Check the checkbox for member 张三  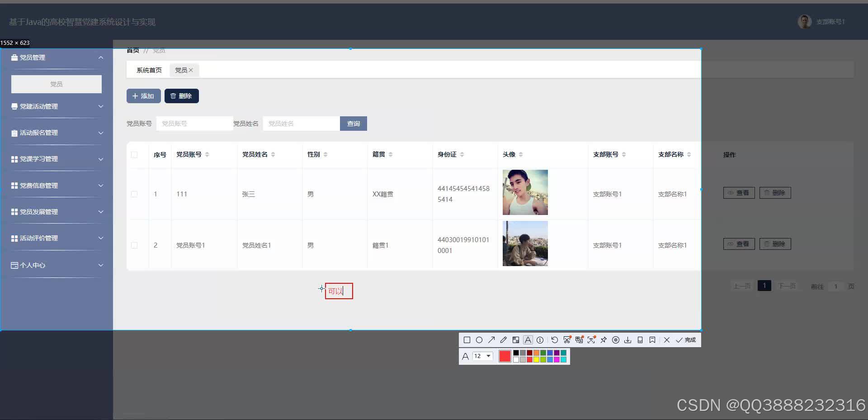coord(134,194)
